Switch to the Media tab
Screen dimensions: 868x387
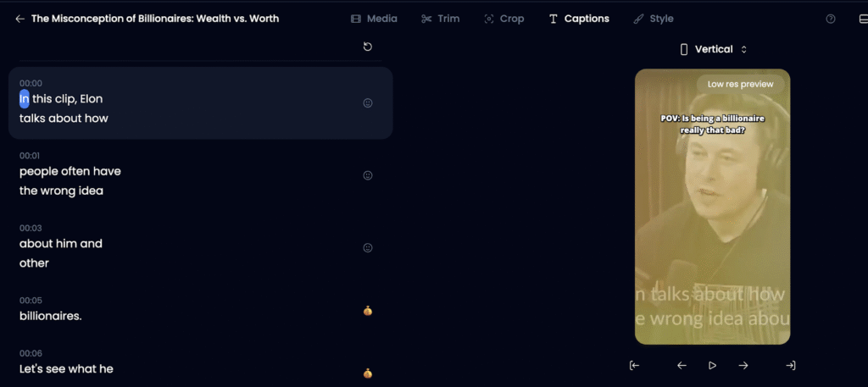click(374, 19)
